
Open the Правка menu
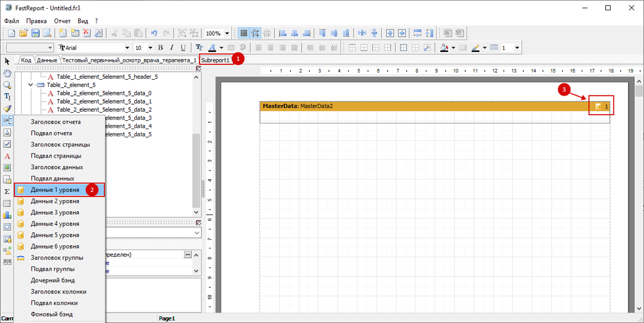tap(36, 21)
